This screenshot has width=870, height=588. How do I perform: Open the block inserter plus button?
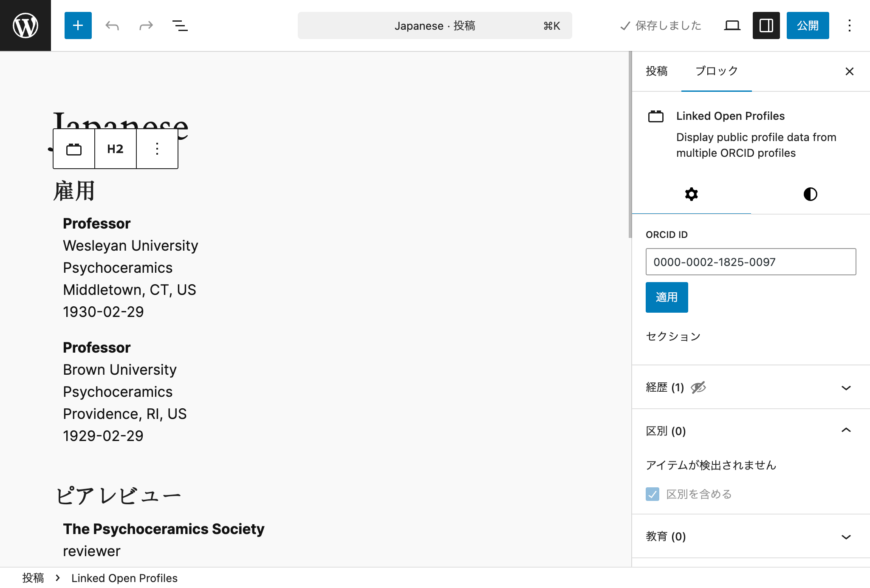(x=78, y=25)
